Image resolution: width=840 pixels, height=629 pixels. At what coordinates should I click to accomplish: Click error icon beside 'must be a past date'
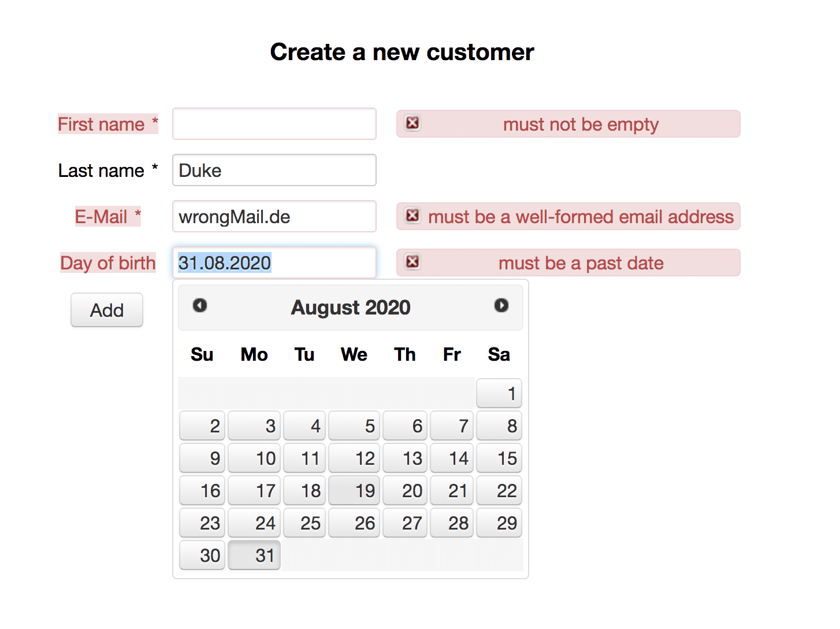coord(412,262)
